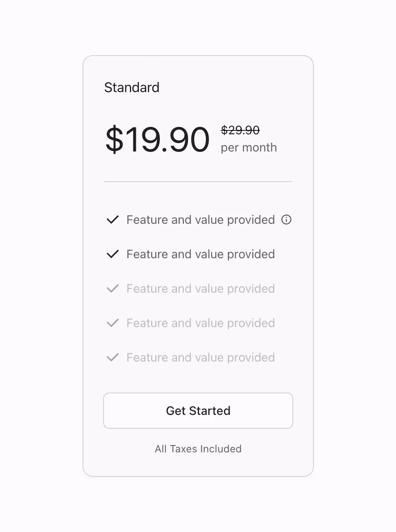Select the checkmark on the second feature

[112, 254]
